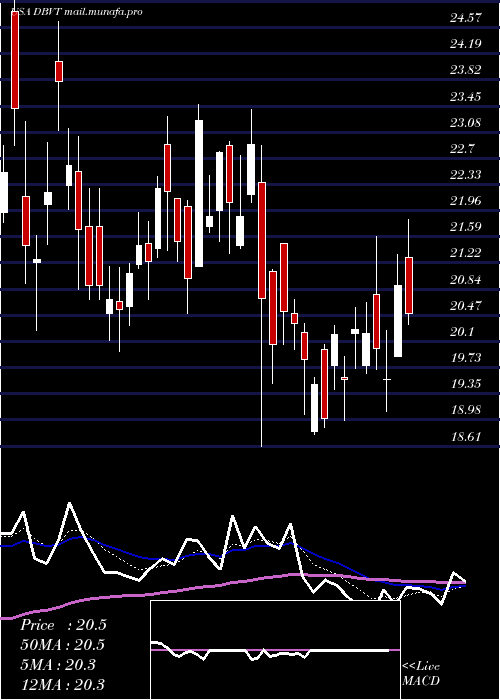Click the 19.73 price axis label
Image resolution: width=500 pixels, height=700 pixels.
tap(466, 358)
